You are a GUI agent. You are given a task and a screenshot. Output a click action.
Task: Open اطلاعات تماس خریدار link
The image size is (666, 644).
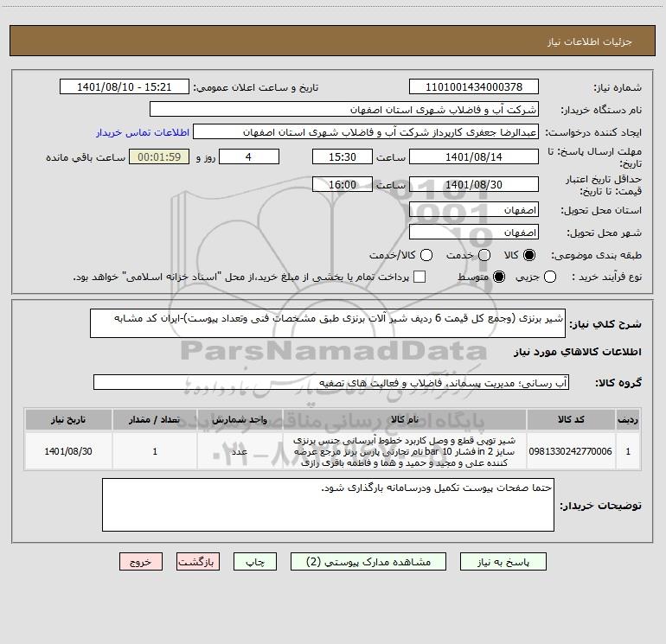(x=143, y=132)
